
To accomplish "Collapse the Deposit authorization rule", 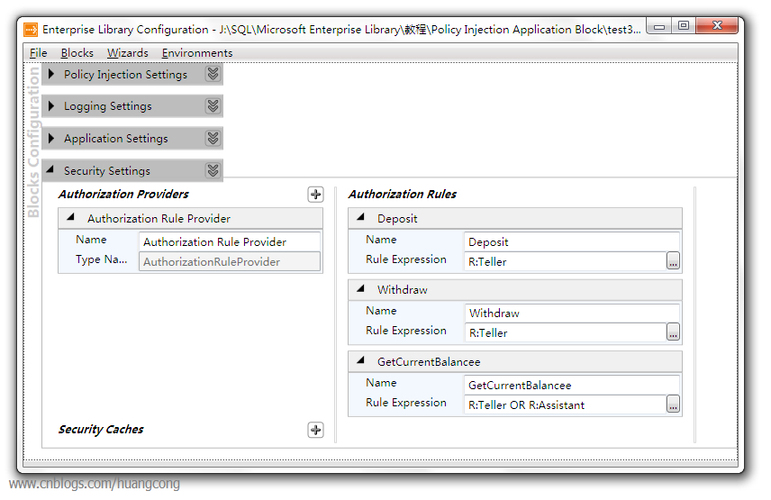I will 361,217.
